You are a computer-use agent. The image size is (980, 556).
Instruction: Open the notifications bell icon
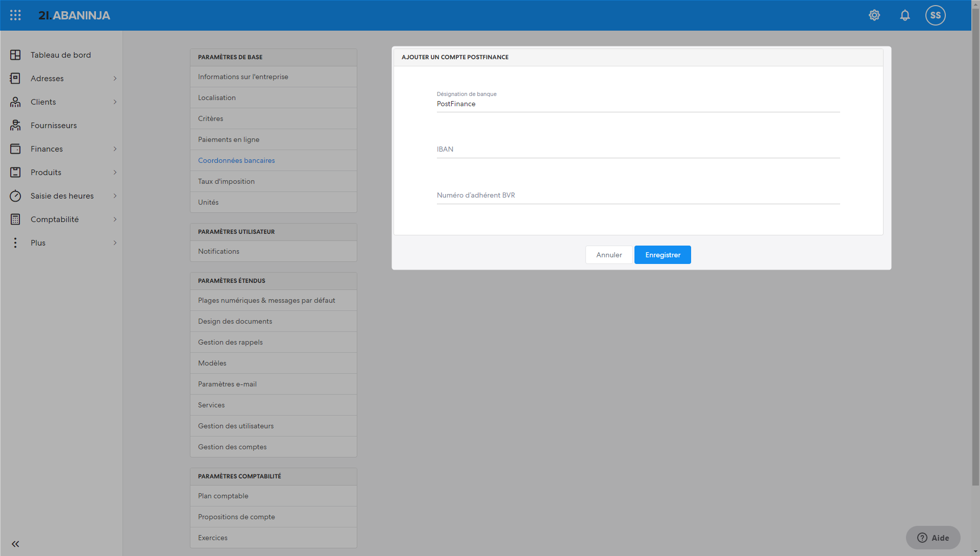click(905, 15)
